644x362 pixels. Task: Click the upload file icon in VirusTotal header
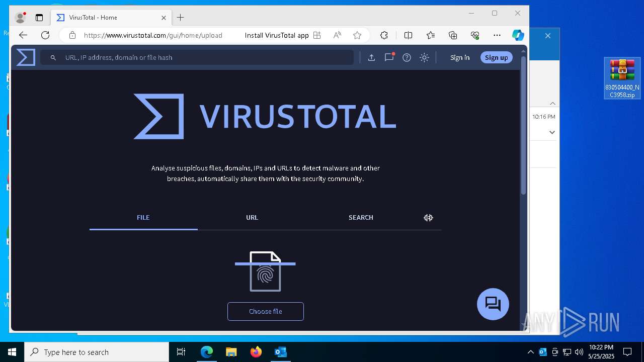(371, 57)
